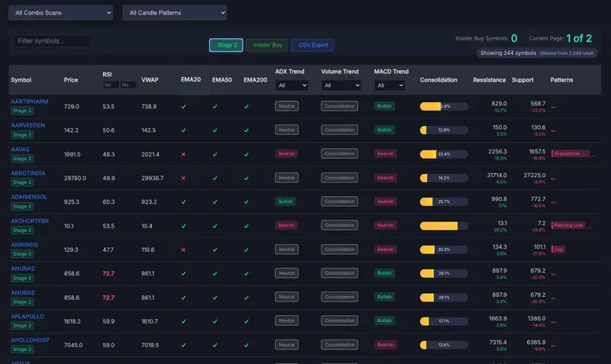The width and height of the screenshot is (611, 364).
Task: Sort by the VWAP column header
Action: [150, 80]
